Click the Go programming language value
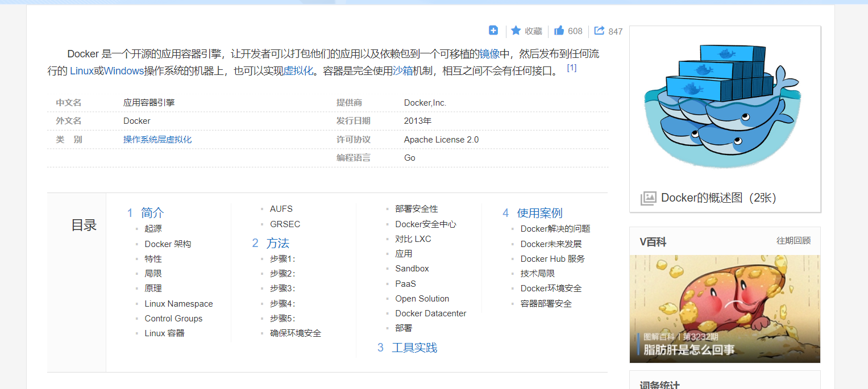868x389 pixels. click(410, 158)
